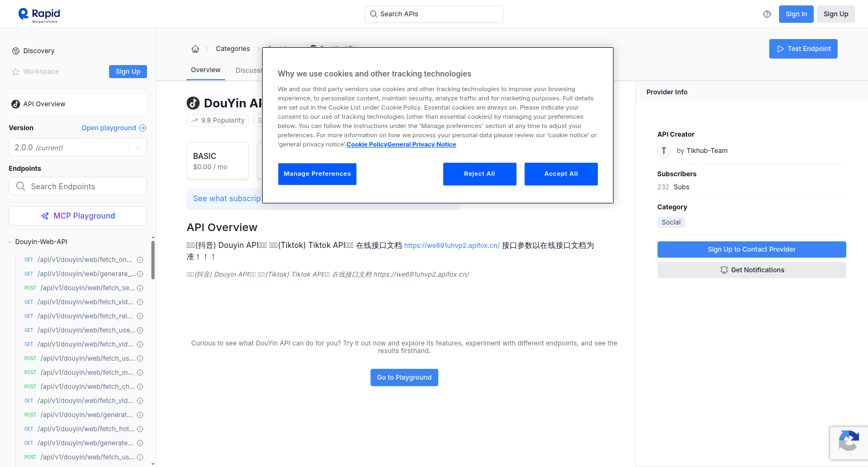Click the Rapid logo
This screenshot has width=868, height=467.
point(39,15)
